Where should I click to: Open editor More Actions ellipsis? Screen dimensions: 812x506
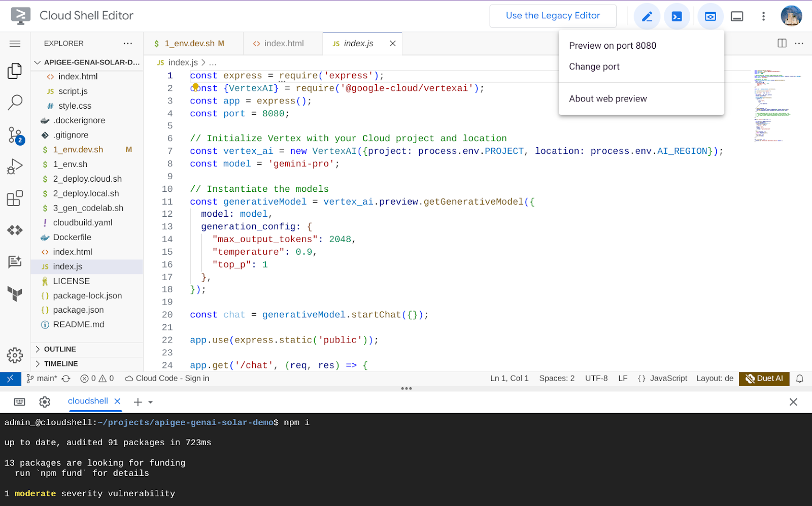799,43
